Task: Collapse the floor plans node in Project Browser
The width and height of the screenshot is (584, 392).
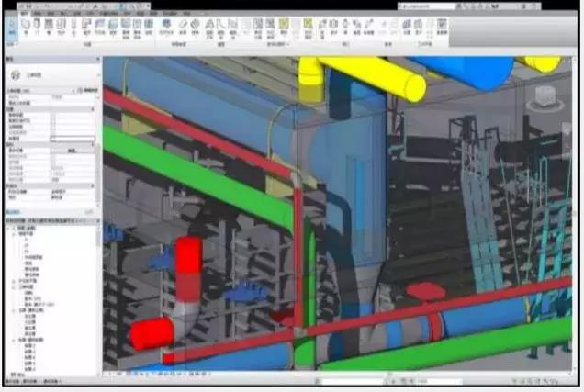Action: (14, 234)
